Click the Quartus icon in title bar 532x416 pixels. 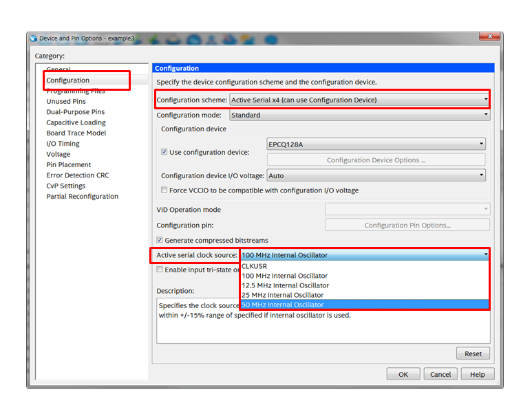(x=33, y=39)
